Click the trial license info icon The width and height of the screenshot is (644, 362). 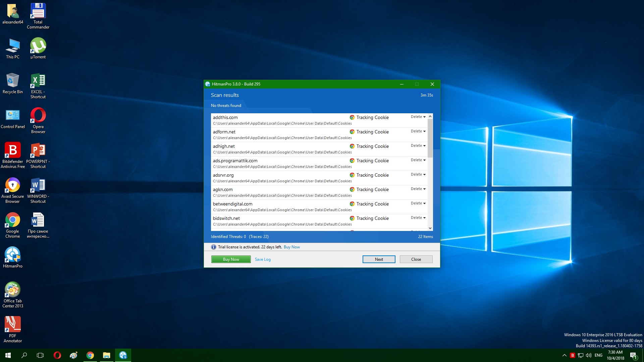214,247
